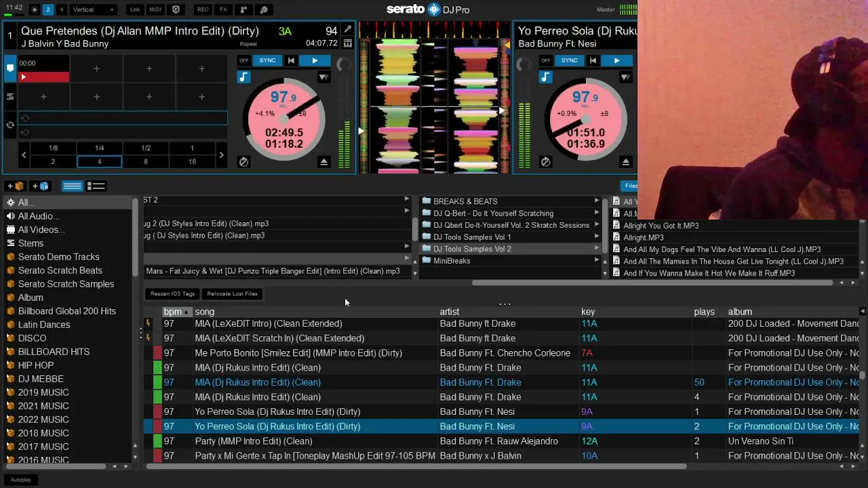Switch to the 2-deck view
Viewport: 868px width, 488px height.
point(47,9)
